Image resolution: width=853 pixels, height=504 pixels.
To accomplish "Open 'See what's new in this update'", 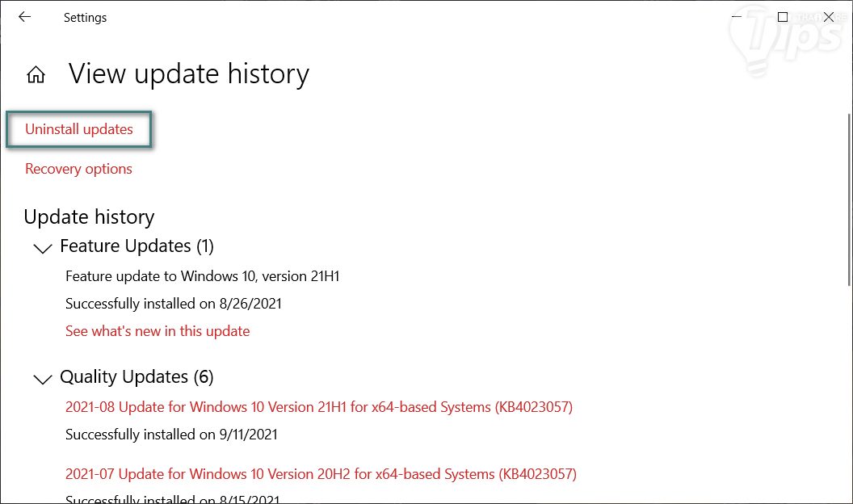I will tap(158, 331).
